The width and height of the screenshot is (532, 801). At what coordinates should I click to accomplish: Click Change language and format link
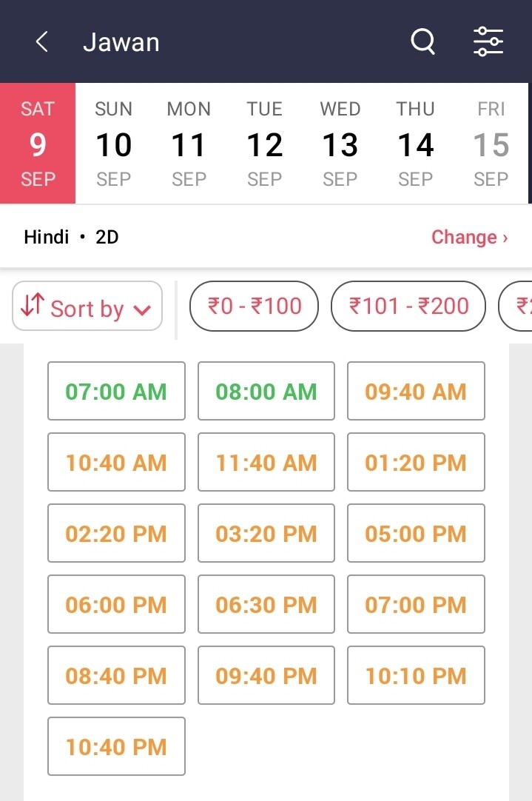[469, 237]
